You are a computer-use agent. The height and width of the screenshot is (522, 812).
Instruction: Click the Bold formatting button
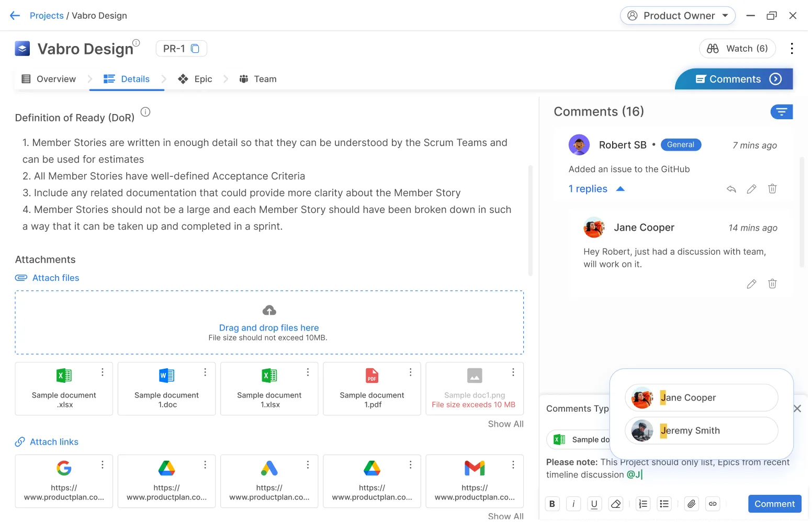tap(552, 504)
